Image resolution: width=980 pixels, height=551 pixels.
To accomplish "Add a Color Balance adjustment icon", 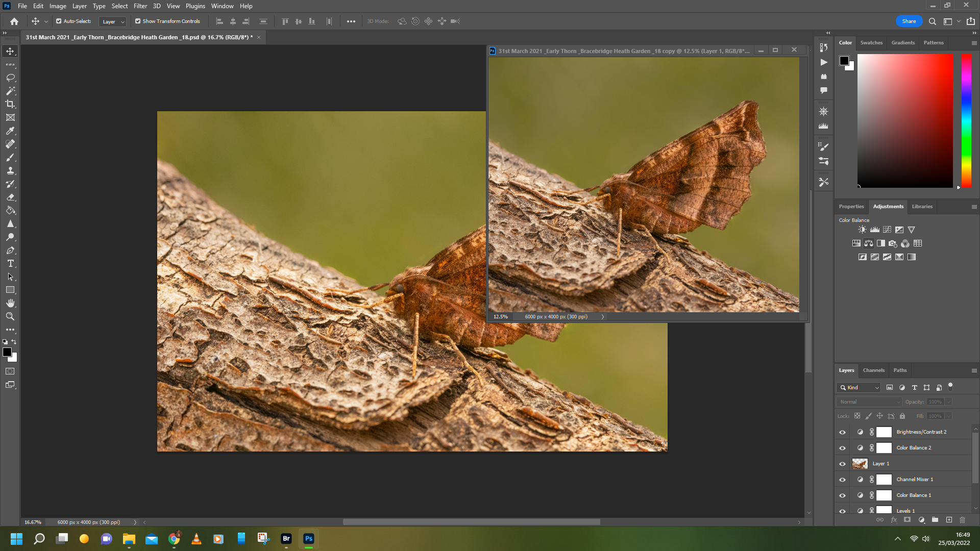I will [869, 243].
